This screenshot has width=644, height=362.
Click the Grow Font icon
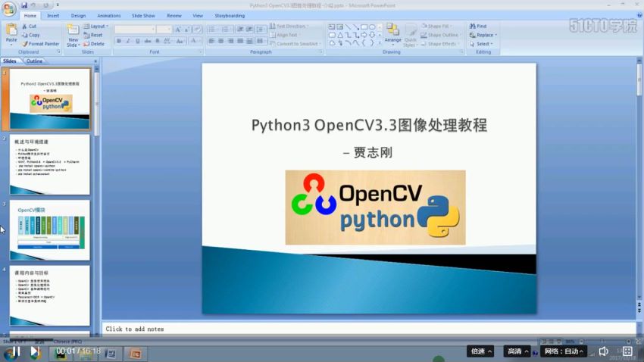pyautogui.click(x=178, y=30)
